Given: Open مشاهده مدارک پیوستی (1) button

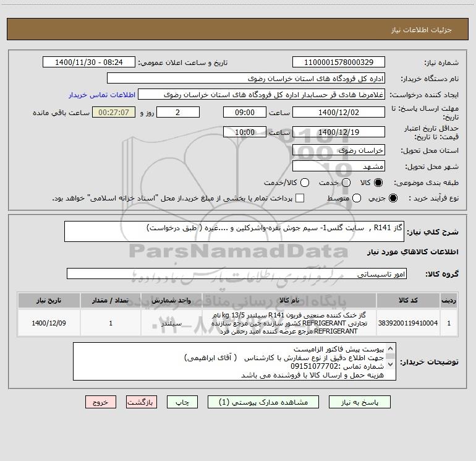Looking at the screenshot, I should pos(263,402).
